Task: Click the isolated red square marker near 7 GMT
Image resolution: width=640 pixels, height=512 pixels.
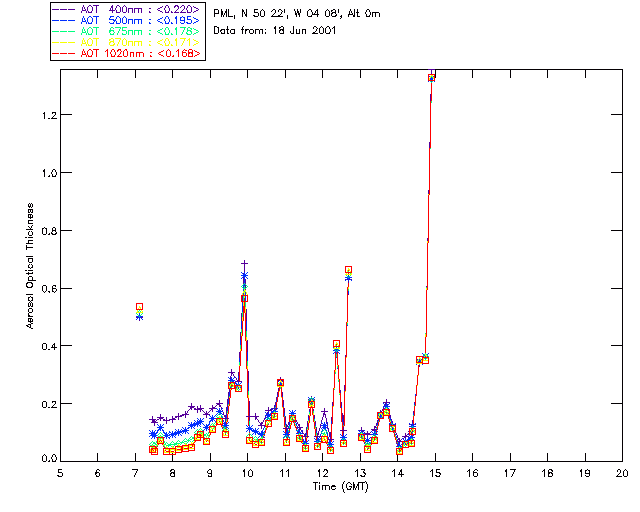Action: coord(139,307)
